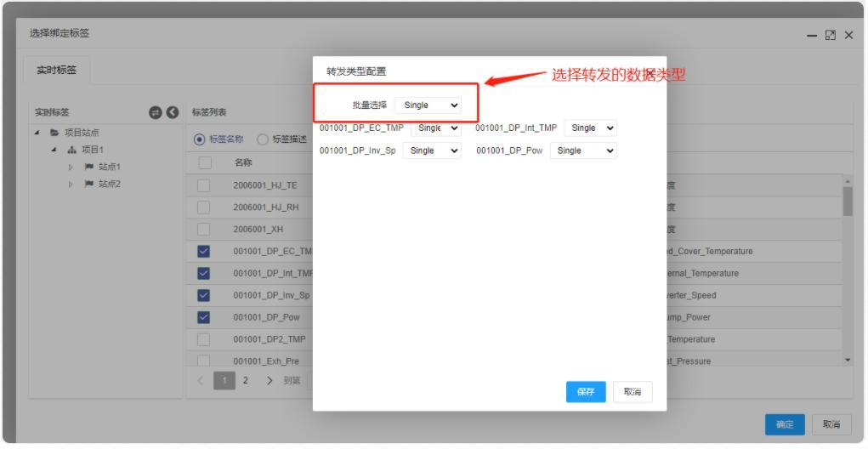Select the 标签描述 radio button

pos(263,139)
